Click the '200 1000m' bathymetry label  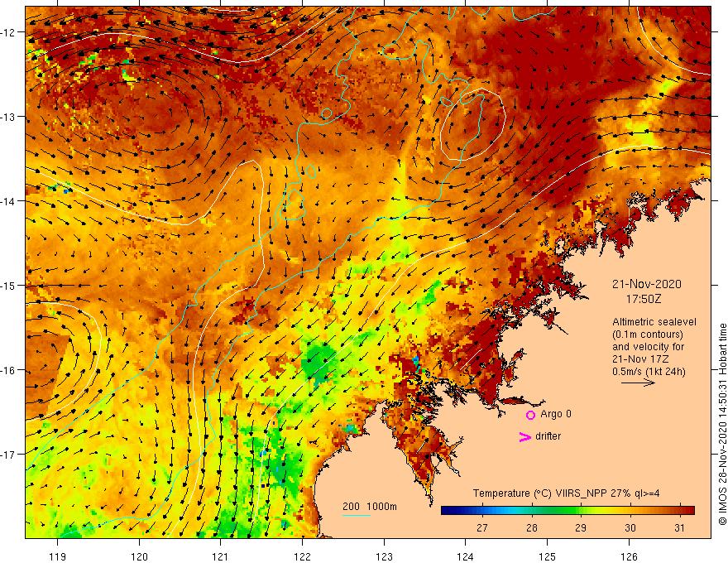pyautogui.click(x=370, y=507)
